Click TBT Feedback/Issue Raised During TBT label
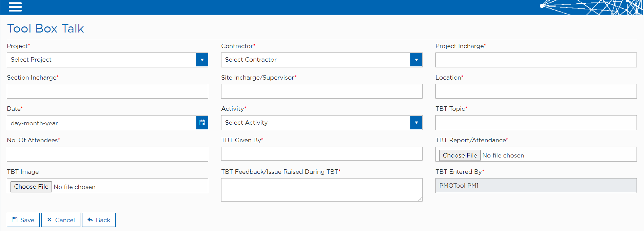The width and height of the screenshot is (644, 231). (281, 172)
